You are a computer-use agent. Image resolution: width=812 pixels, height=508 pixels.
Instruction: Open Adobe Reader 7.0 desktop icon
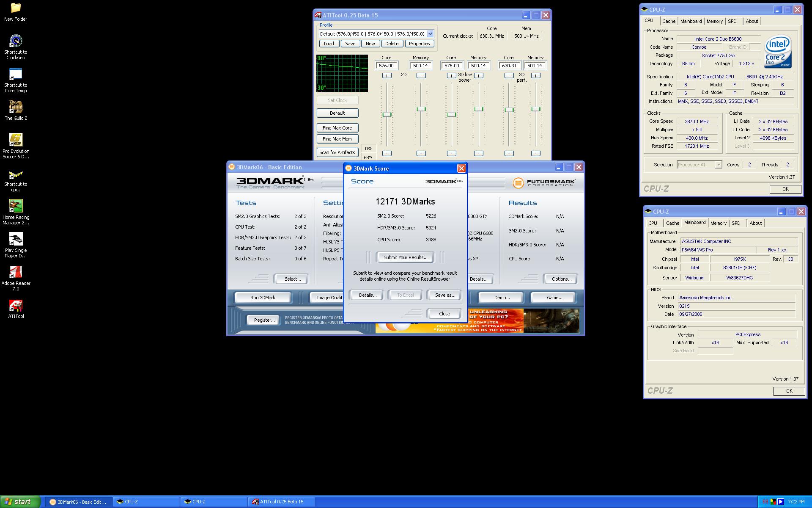(x=16, y=272)
